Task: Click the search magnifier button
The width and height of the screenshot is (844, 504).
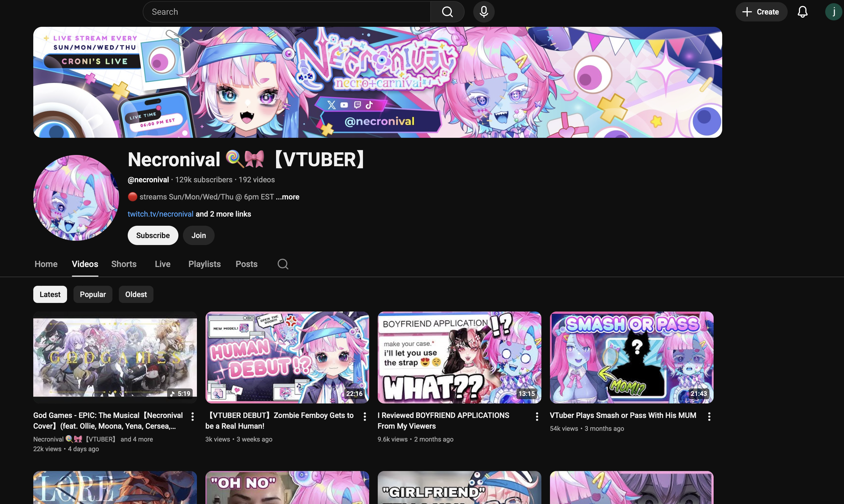Action: click(447, 12)
